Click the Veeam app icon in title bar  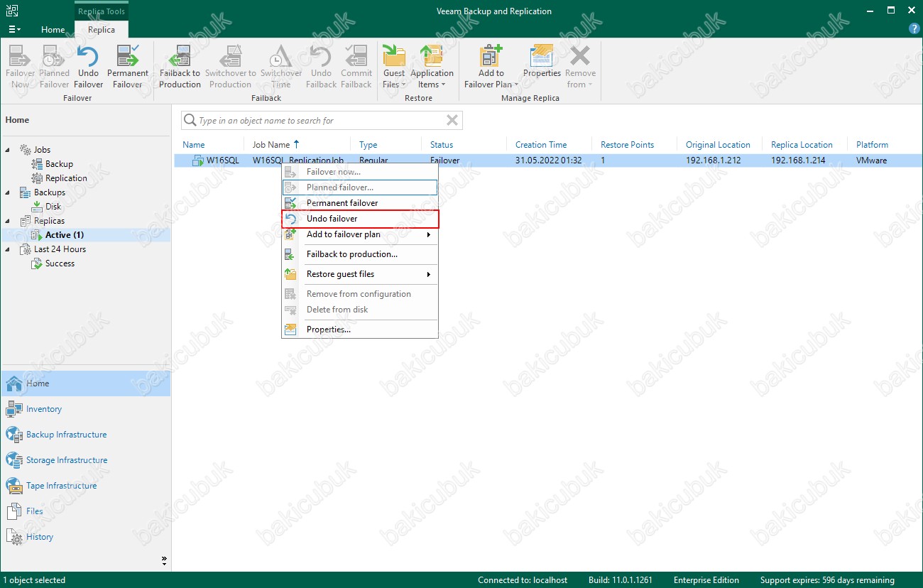coord(11,11)
